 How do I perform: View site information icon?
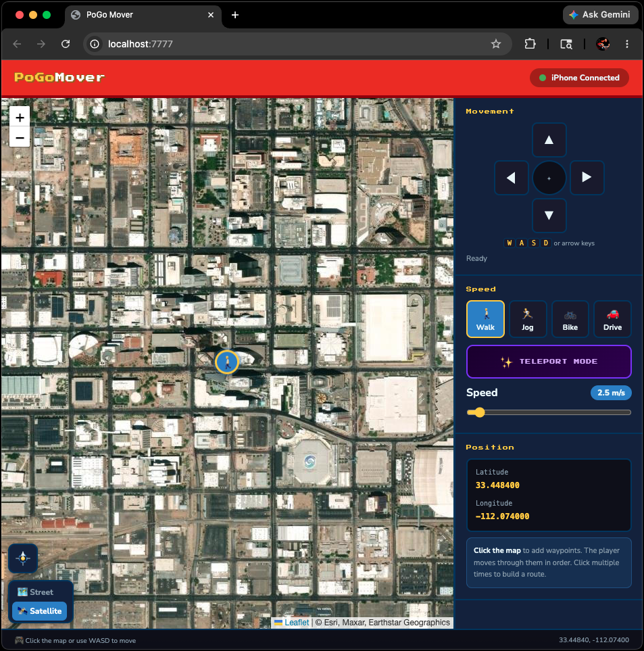[95, 44]
